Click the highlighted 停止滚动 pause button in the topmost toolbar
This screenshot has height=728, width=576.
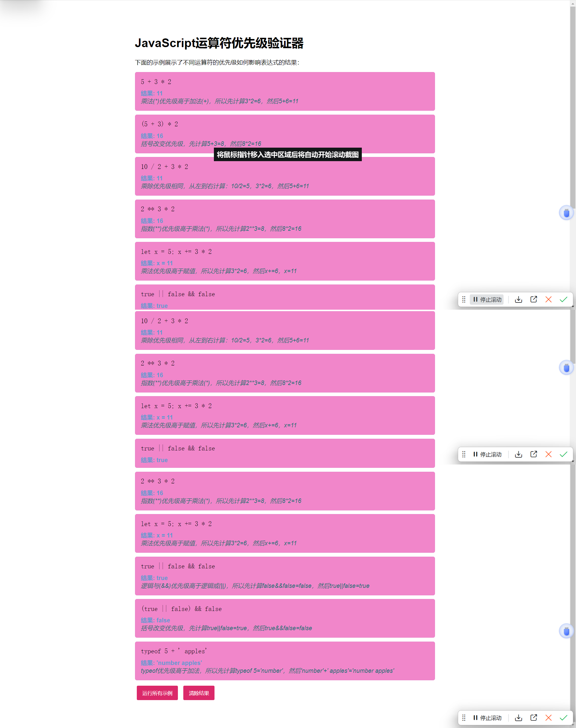(x=487, y=299)
